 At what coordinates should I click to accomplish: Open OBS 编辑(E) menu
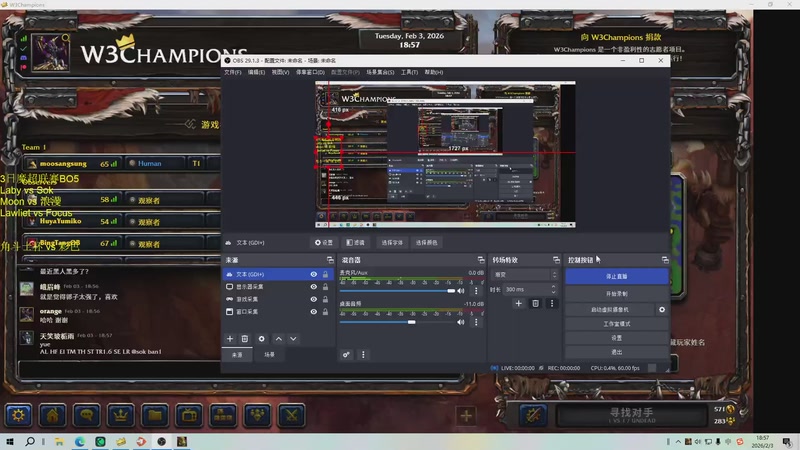coord(256,72)
